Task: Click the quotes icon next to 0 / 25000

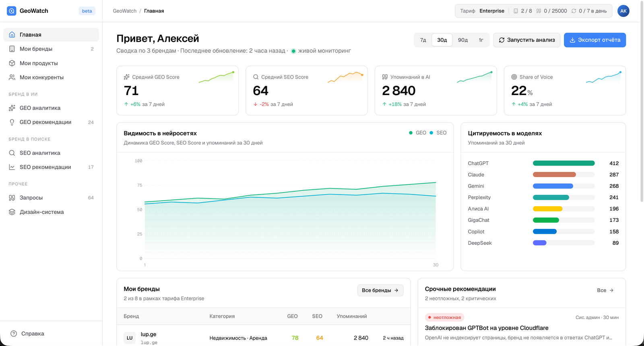Action: (x=539, y=11)
